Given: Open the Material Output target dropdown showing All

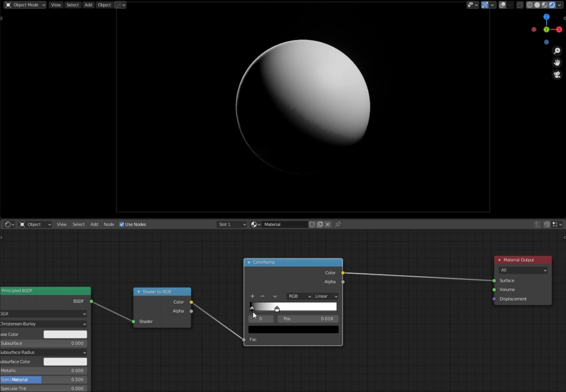Looking at the screenshot, I should point(522,270).
